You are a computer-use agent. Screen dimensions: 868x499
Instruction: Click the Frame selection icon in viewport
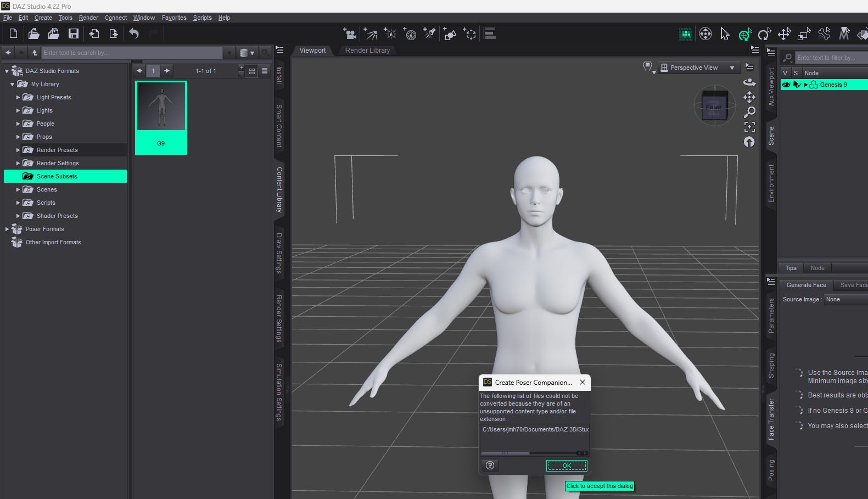(x=749, y=127)
